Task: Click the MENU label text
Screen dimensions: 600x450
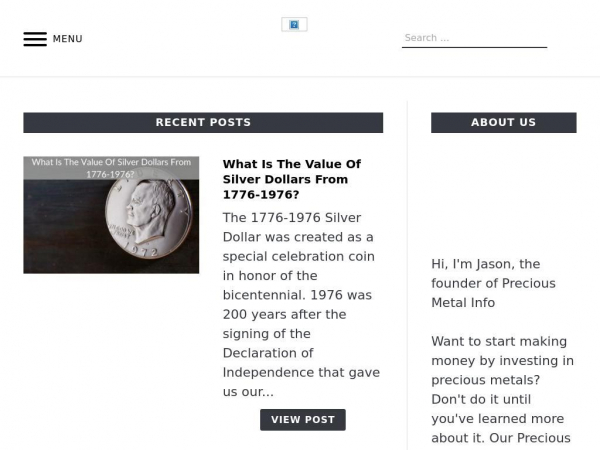Action: point(67,39)
